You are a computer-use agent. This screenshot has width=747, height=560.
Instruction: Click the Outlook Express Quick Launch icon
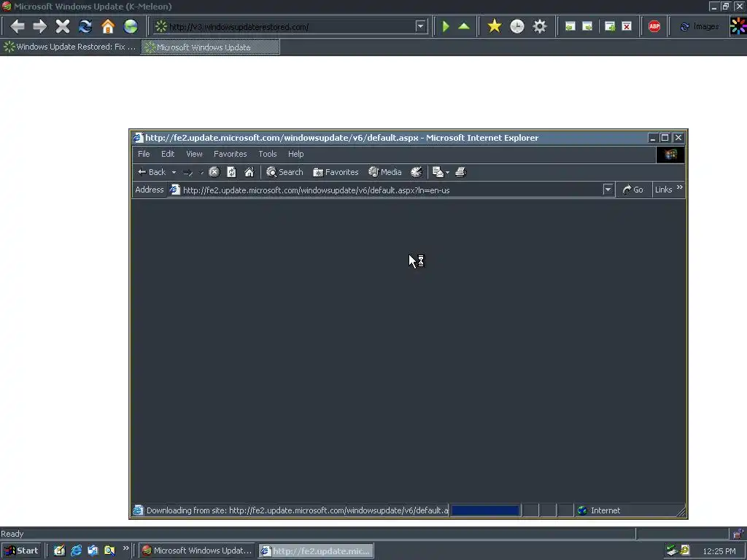(x=93, y=551)
